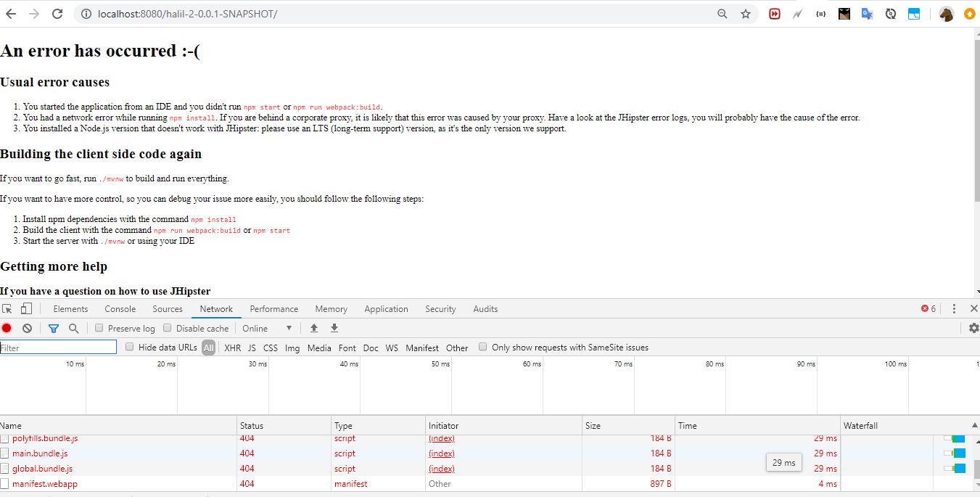Open the Google Translate extension

[x=867, y=14]
